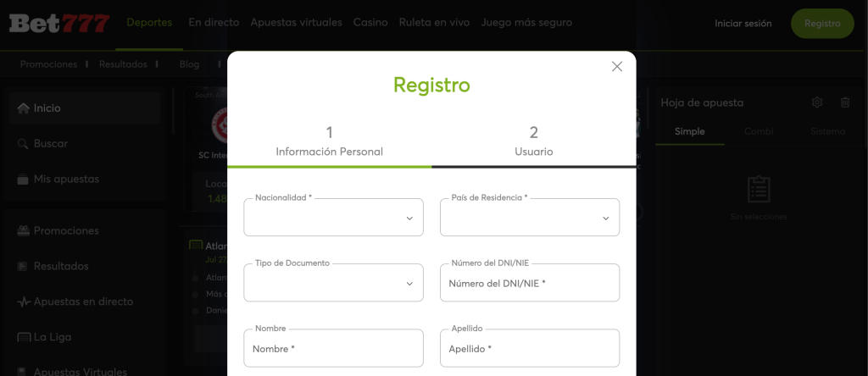The width and height of the screenshot is (868, 376).
Task: Click the Promociones sidebar icon
Action: click(23, 231)
